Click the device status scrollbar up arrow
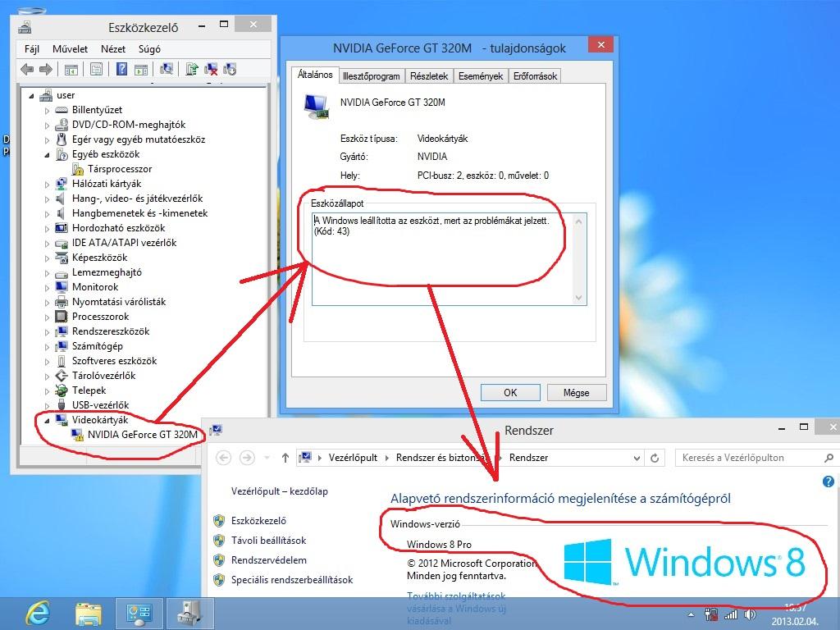The width and height of the screenshot is (840, 630). click(578, 221)
